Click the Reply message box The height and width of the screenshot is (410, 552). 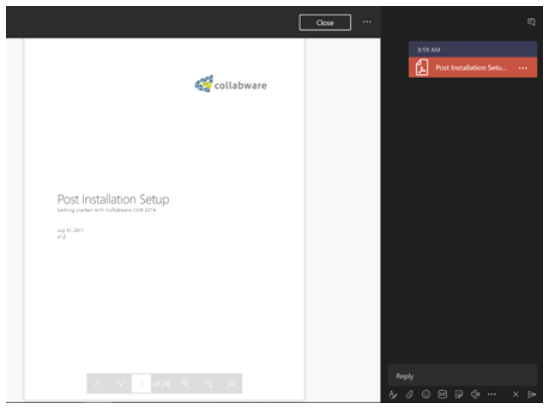pyautogui.click(x=462, y=376)
